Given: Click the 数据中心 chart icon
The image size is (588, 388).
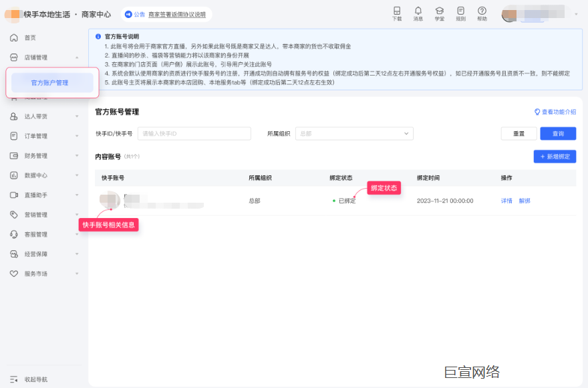Looking at the screenshot, I should 14,175.
